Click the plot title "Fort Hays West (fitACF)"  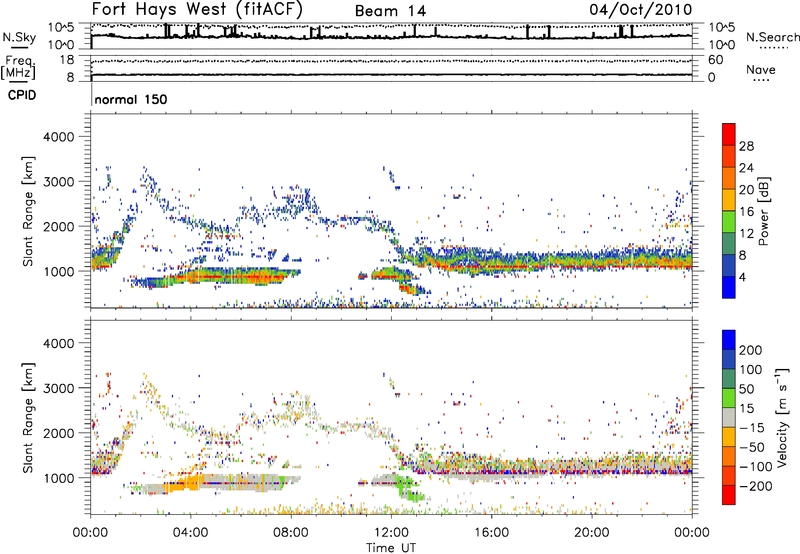coord(197,10)
